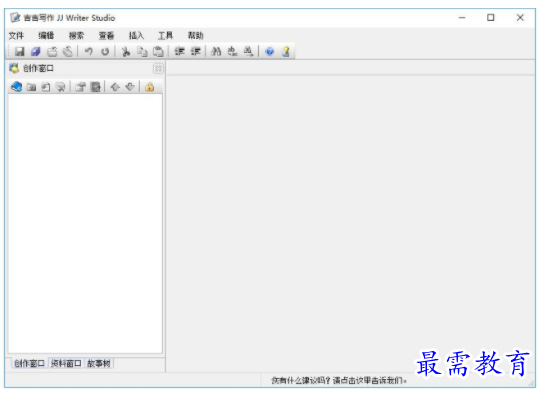Click the delete item icon in creation panel
Viewport: 538px width, 395px height.
(x=61, y=87)
